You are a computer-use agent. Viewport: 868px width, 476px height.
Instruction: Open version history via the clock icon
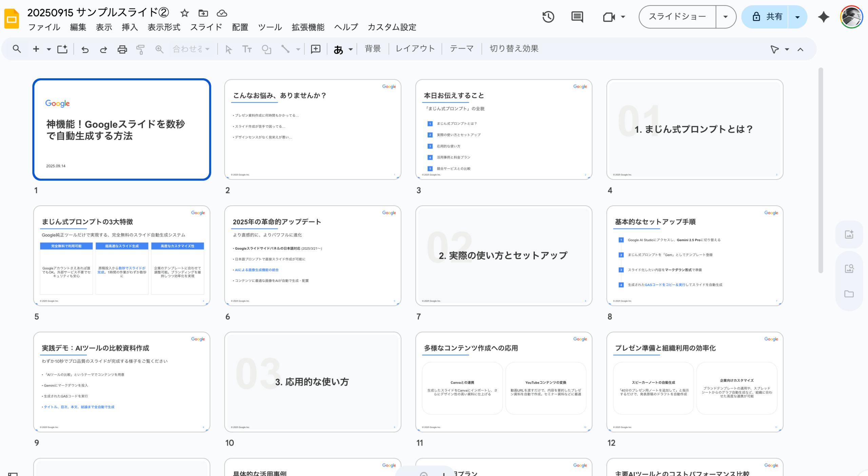(548, 16)
